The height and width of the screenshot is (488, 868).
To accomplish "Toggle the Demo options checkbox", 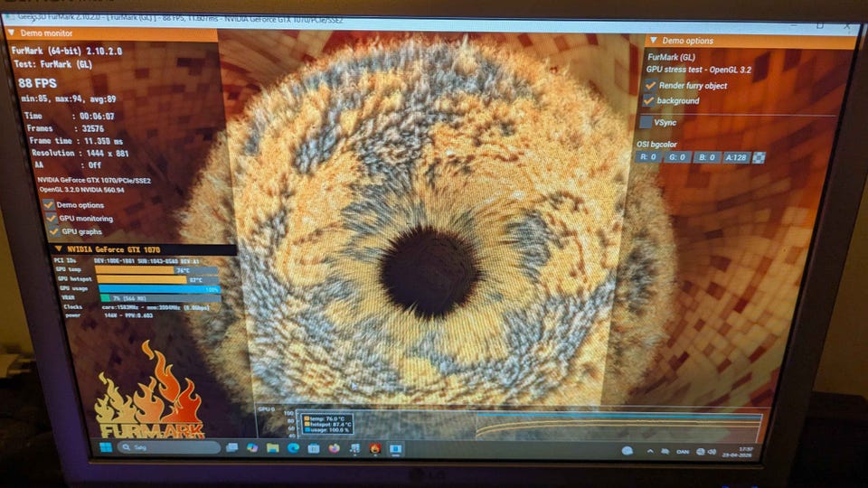I will (49, 205).
